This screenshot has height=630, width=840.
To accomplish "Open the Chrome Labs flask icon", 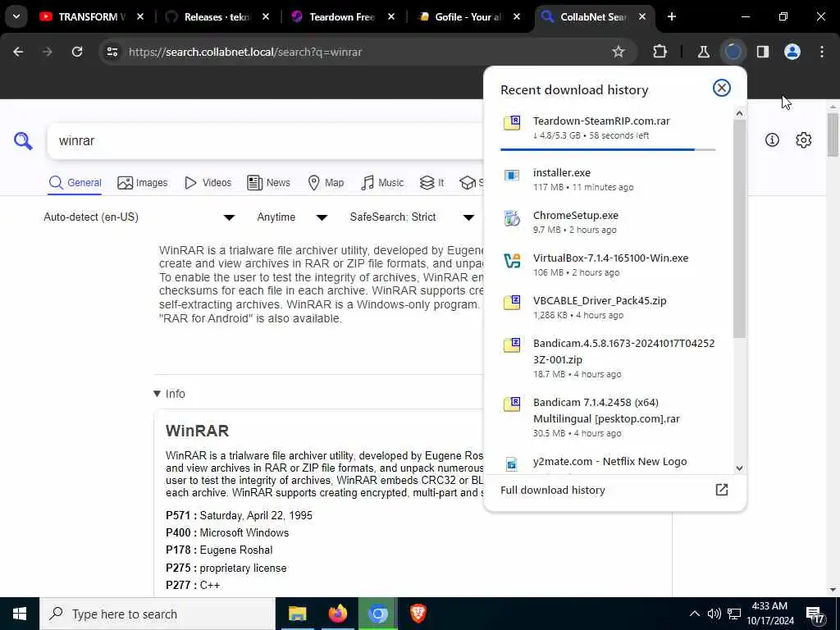I will click(703, 52).
